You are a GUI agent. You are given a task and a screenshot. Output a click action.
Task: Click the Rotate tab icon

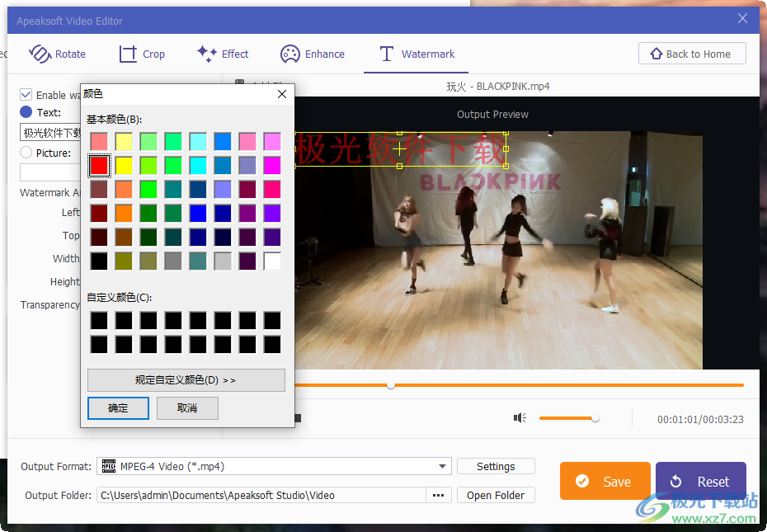click(40, 54)
